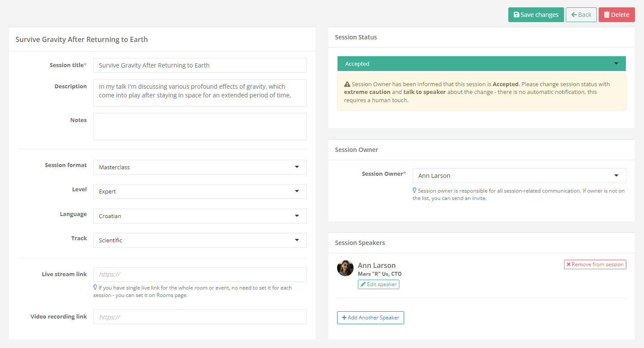The image size is (644, 348).
Task: Expand the Track dropdown showing Scientific
Action: click(200, 240)
